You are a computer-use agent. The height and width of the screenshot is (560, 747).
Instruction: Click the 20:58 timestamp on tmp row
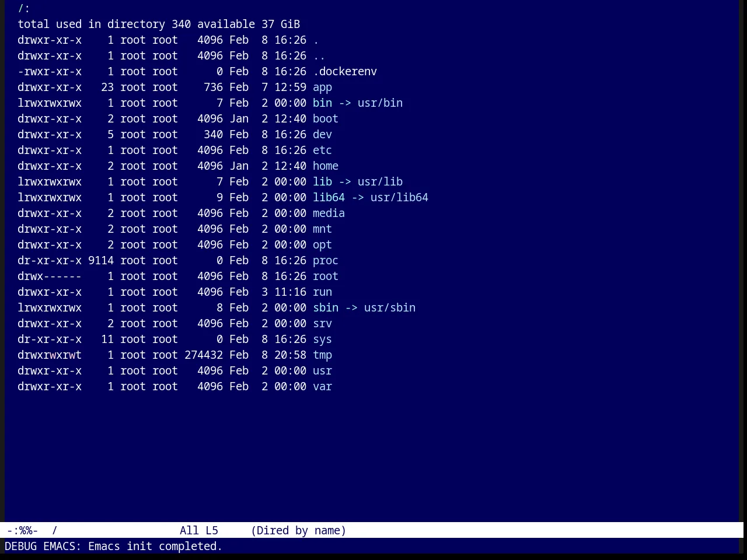pos(290,355)
